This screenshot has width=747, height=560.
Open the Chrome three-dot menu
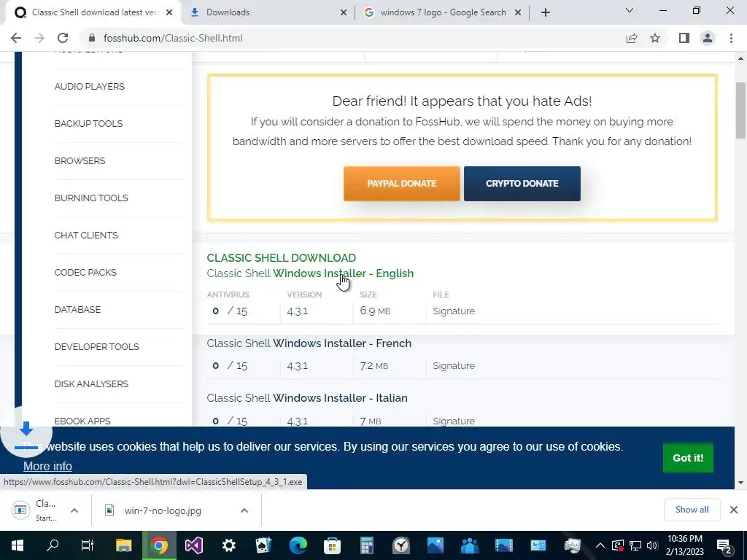pyautogui.click(x=731, y=38)
